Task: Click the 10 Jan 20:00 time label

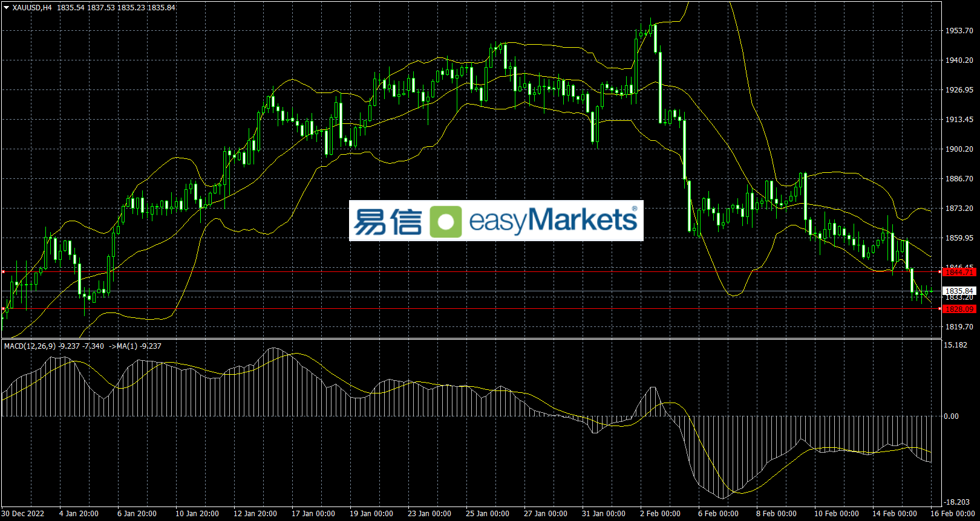Action: 197,514
